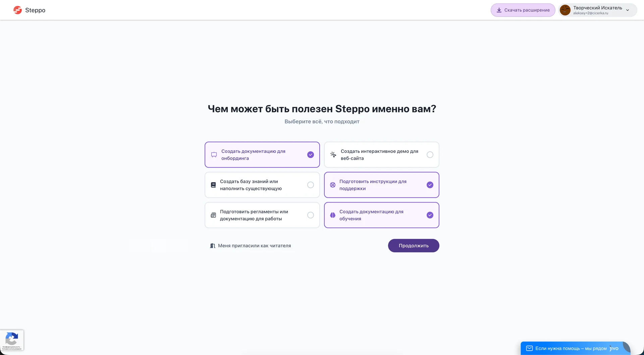Check the interactive website demo option circle

[430, 155]
